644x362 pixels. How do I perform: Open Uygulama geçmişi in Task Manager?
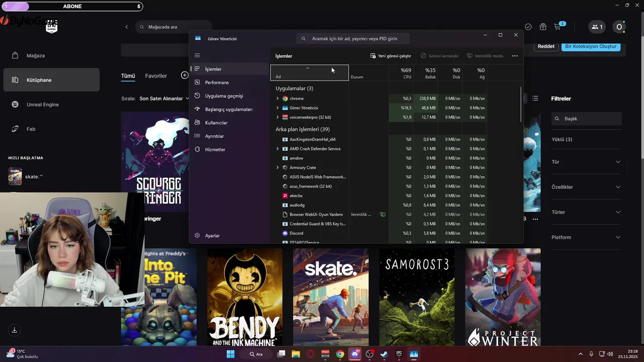229,96
